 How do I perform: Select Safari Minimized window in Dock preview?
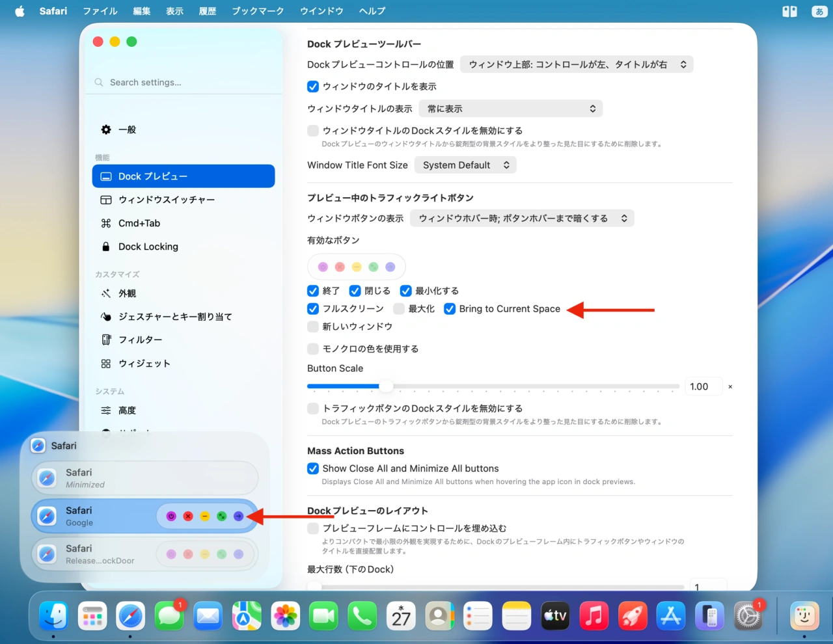(144, 478)
